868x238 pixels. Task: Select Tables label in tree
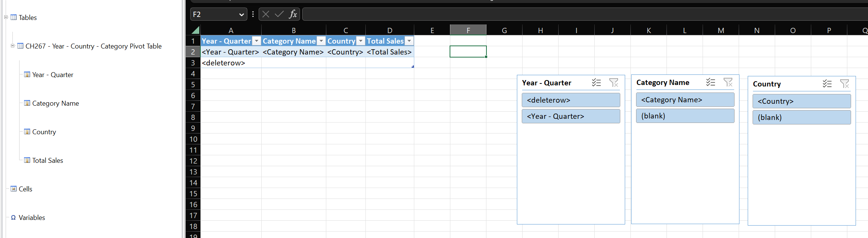coord(28,17)
